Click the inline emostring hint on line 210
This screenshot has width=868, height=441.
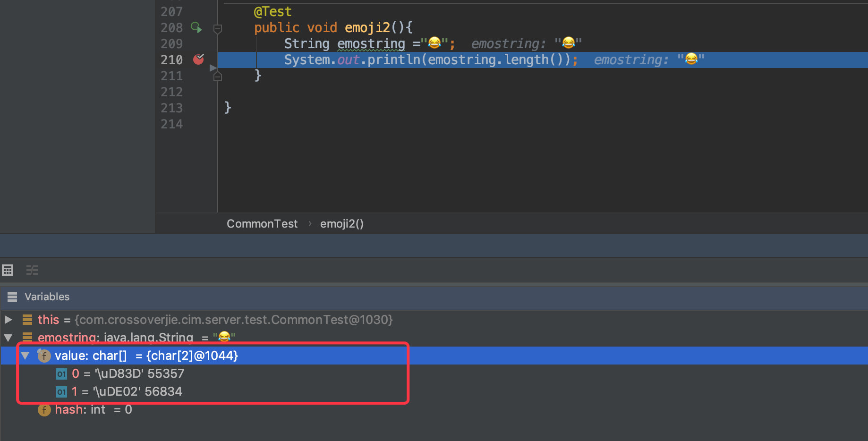(x=649, y=59)
